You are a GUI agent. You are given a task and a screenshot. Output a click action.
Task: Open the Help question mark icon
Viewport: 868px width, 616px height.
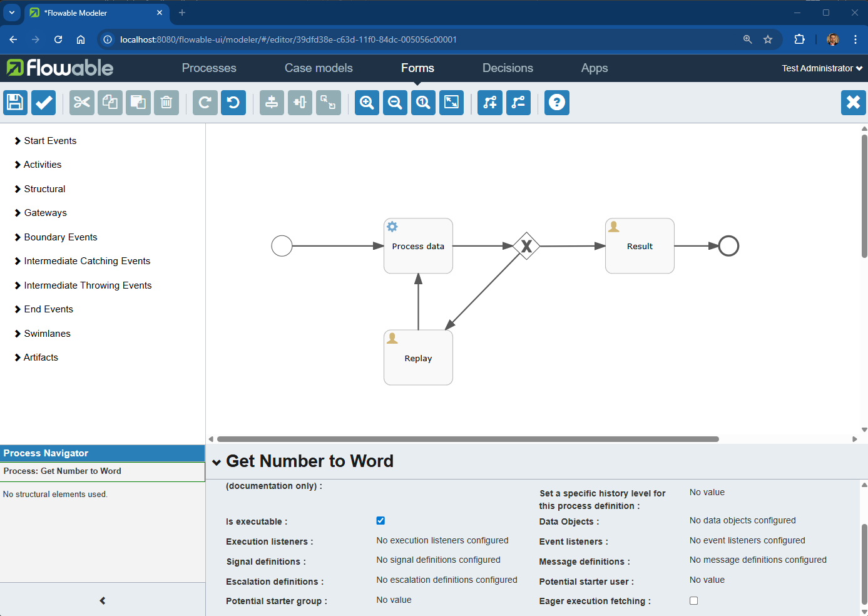(x=556, y=103)
